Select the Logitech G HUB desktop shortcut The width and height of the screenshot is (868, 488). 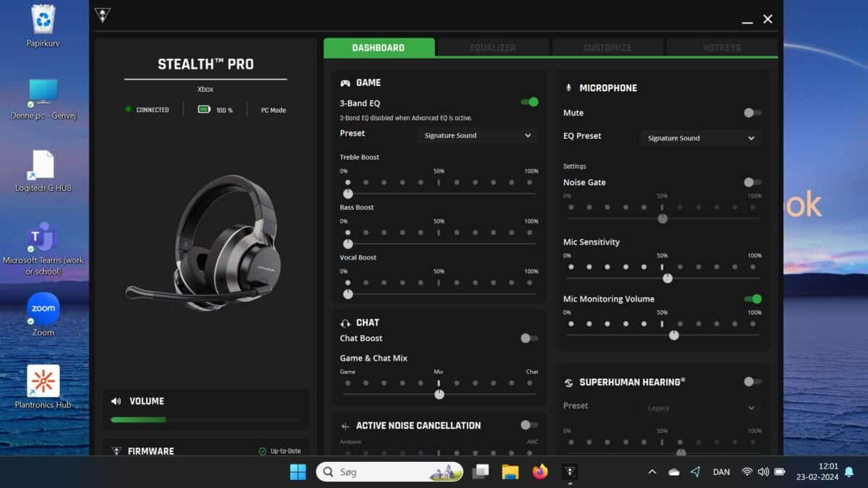pos(43,171)
